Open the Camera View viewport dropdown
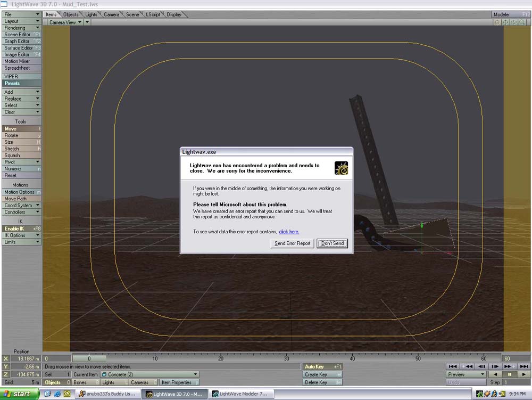 click(x=65, y=22)
